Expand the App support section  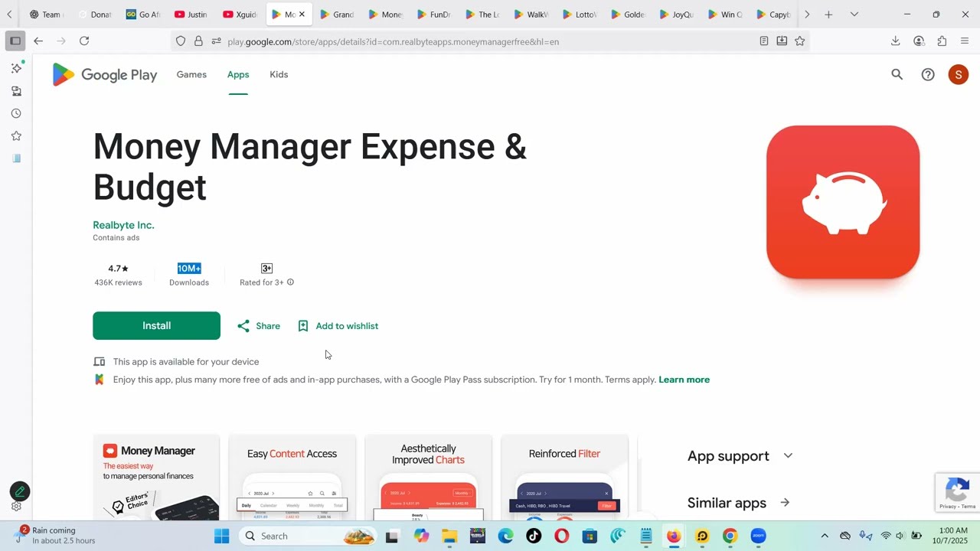(740, 456)
